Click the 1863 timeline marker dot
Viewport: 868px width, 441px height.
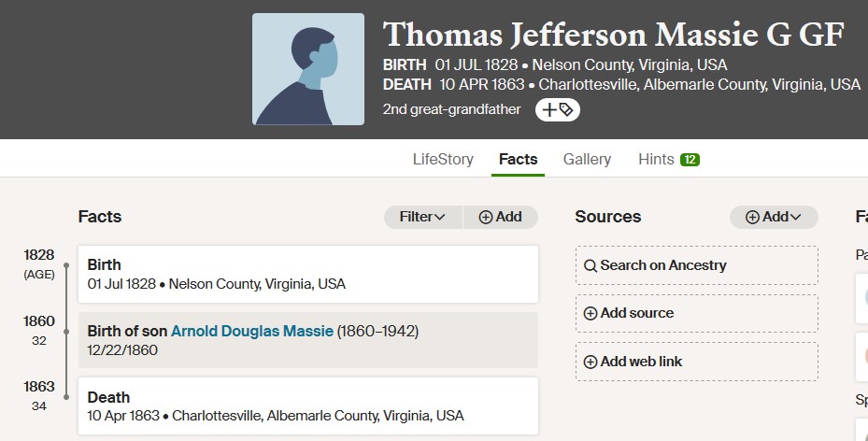pos(66,397)
